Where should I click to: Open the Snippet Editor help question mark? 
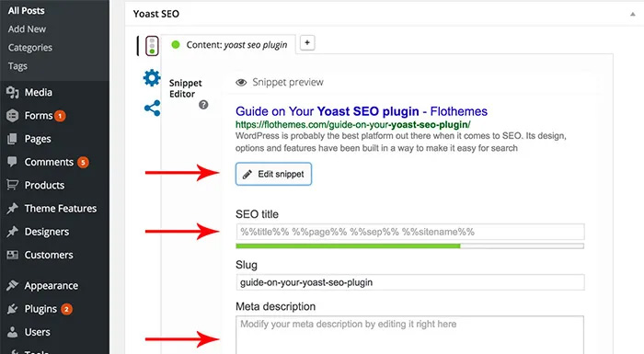203,105
